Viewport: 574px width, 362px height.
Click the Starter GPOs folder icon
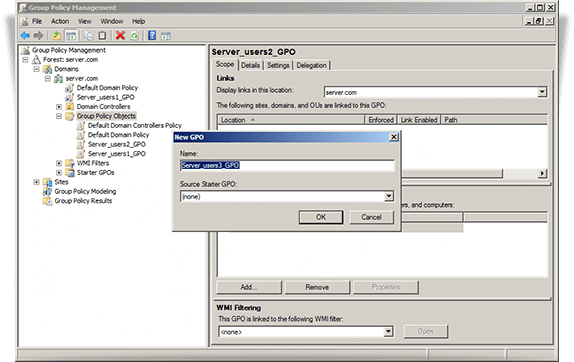click(70, 172)
